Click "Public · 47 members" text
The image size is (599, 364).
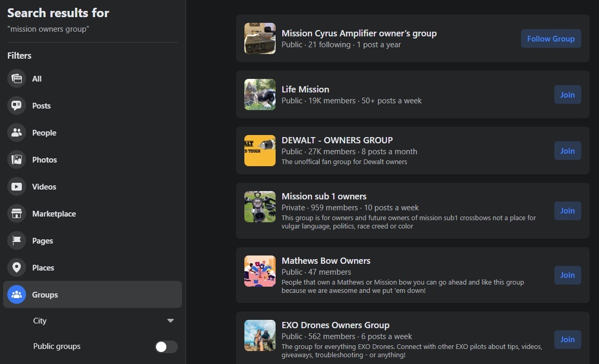[x=316, y=272]
